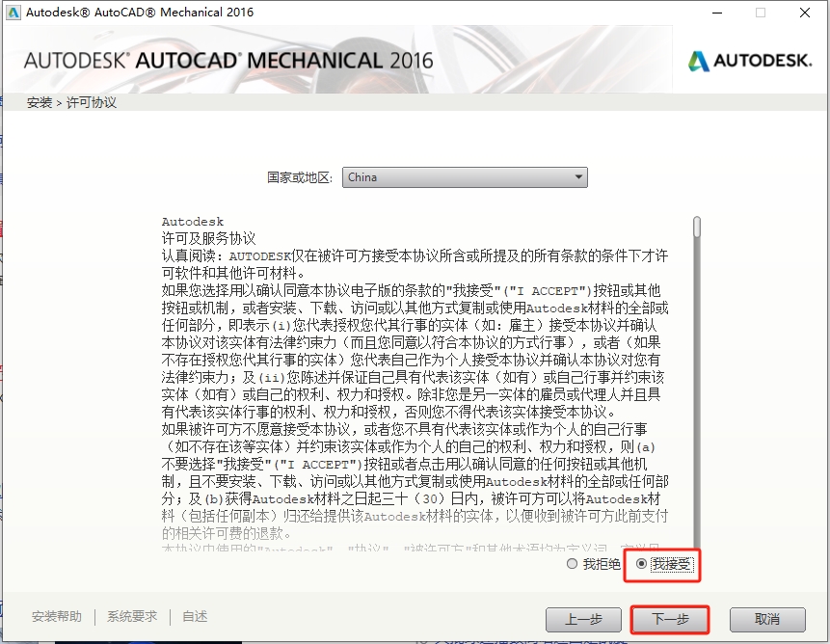This screenshot has width=830, height=644.
Task: Open the 系统要求 link
Action: (132, 616)
